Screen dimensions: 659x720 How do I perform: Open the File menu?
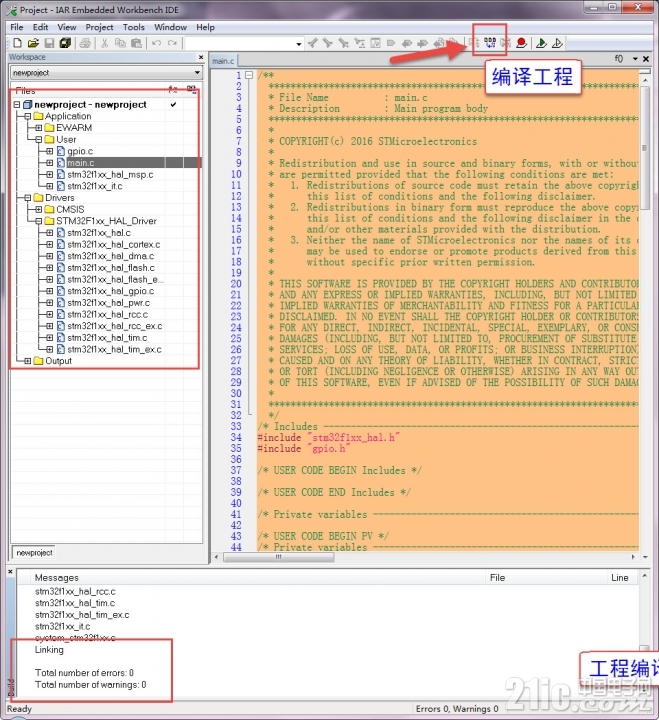(17, 27)
